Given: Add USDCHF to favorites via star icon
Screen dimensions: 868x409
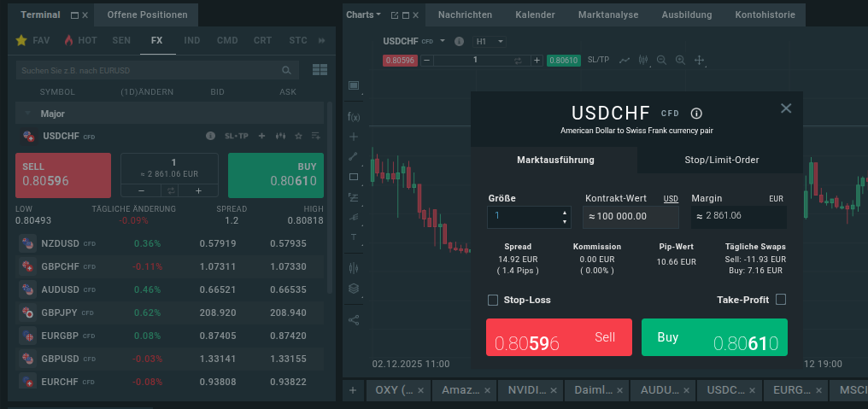Looking at the screenshot, I should point(298,136).
